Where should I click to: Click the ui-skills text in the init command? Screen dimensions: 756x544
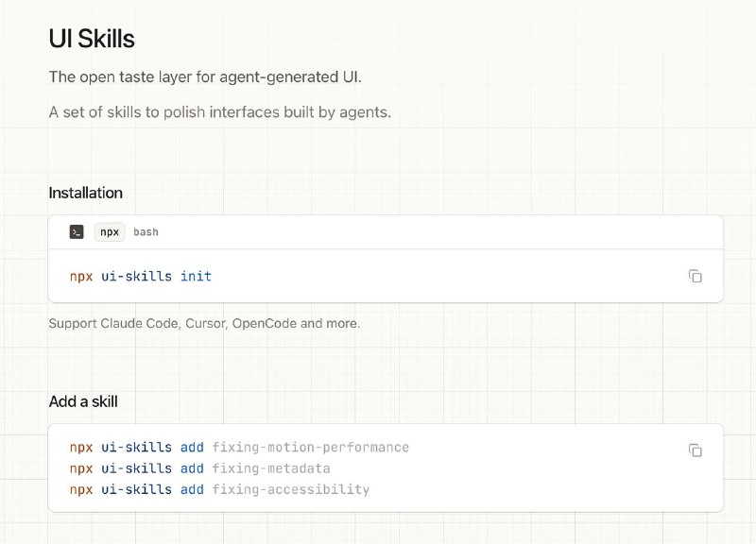[x=136, y=276]
